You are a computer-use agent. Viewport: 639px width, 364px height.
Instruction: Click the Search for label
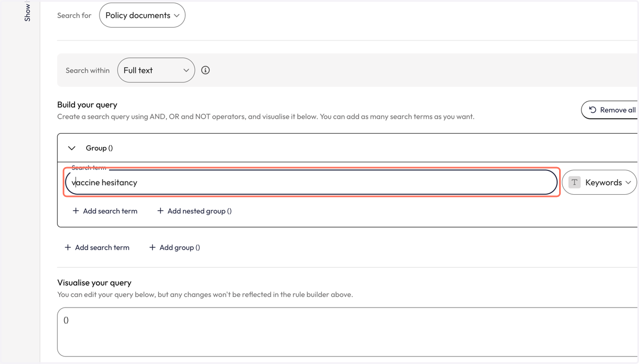pyautogui.click(x=74, y=15)
